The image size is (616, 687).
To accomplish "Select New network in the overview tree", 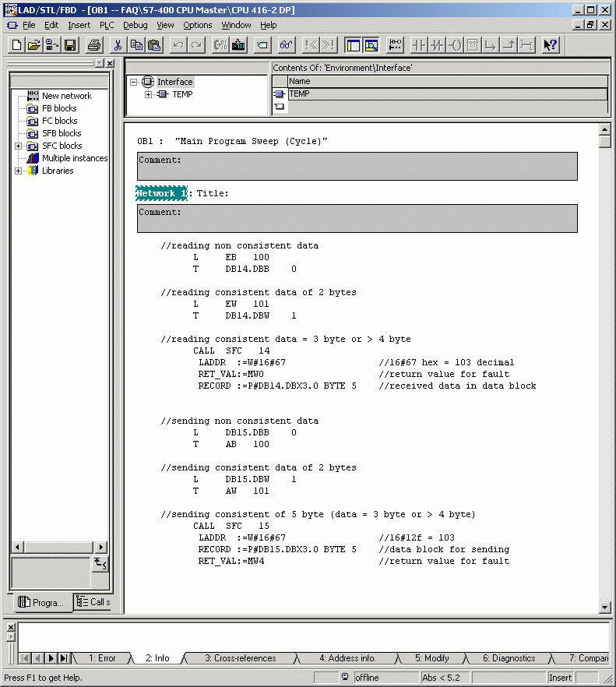I will click(67, 96).
